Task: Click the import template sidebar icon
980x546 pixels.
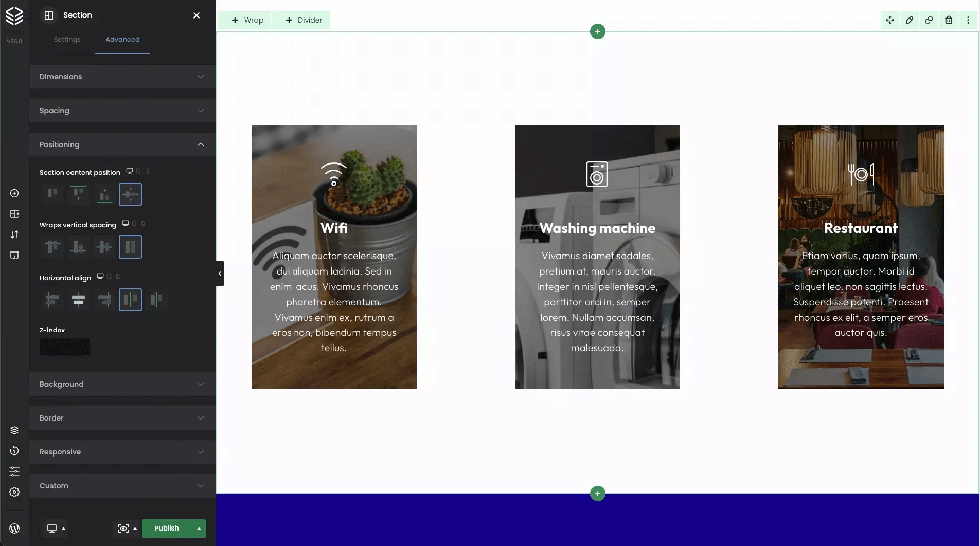Action: point(14,255)
